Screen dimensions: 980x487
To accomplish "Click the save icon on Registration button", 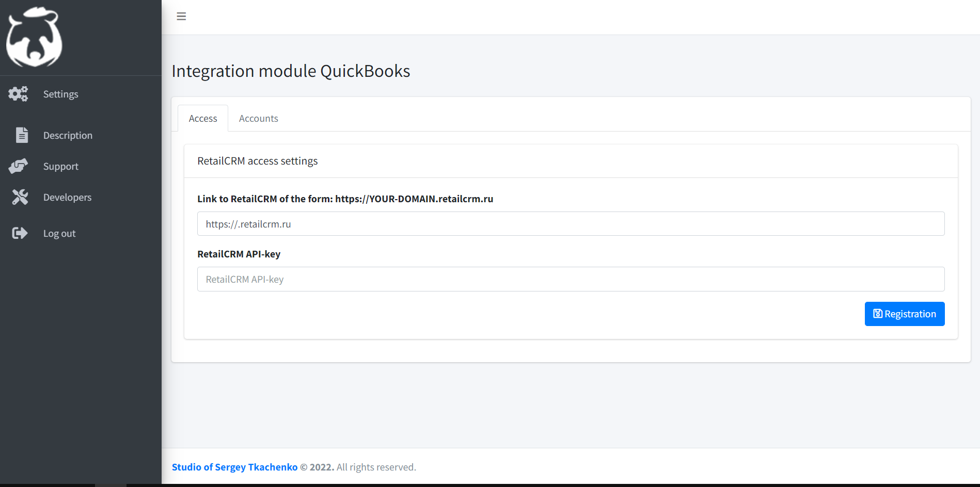I will [x=877, y=314].
